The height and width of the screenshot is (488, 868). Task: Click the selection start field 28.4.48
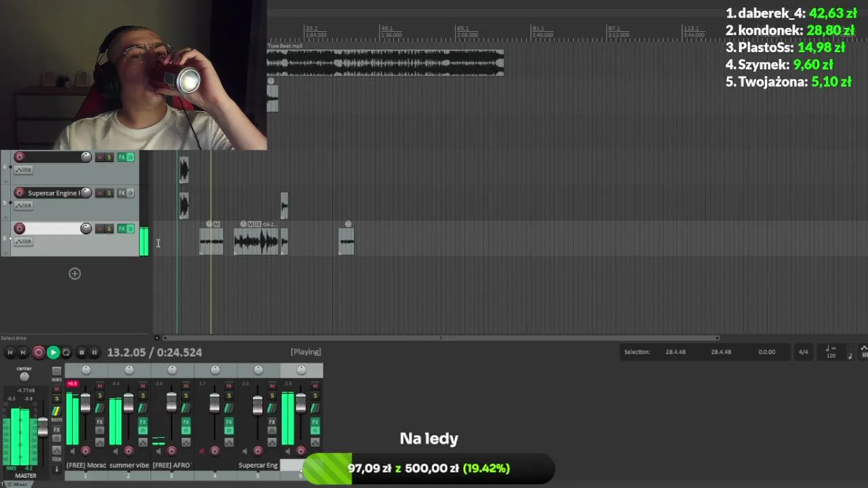[675, 352]
